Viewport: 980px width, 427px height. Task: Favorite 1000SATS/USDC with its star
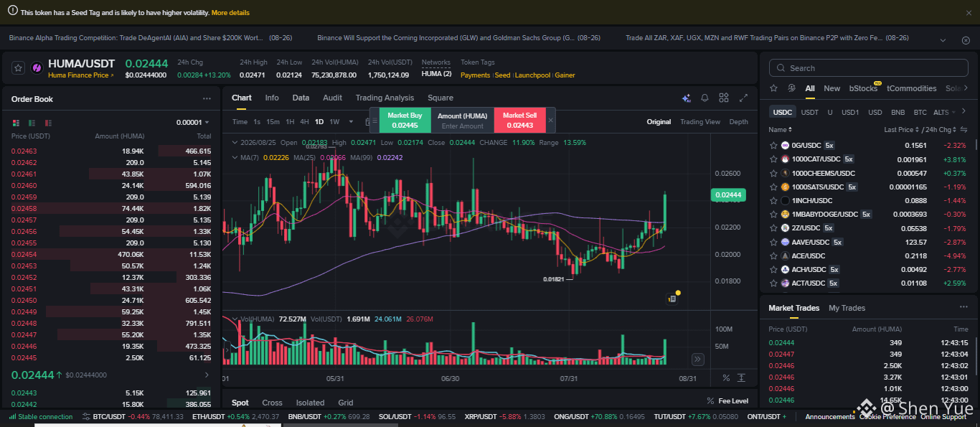[x=773, y=187]
